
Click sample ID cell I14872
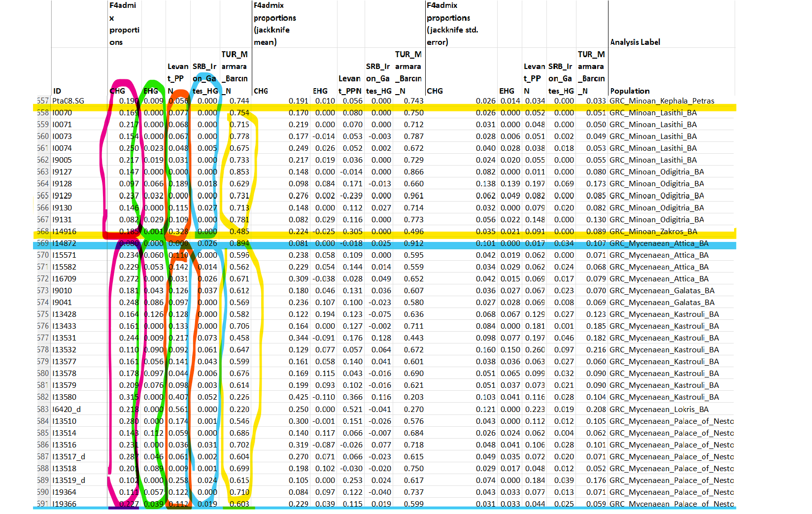(x=65, y=243)
